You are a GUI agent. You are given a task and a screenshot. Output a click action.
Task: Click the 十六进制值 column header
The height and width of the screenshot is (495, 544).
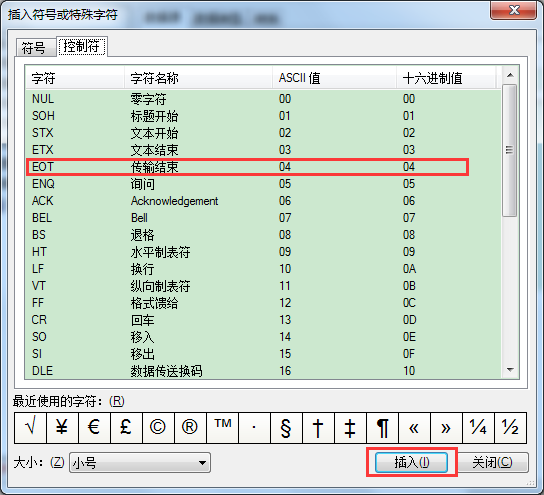446,78
